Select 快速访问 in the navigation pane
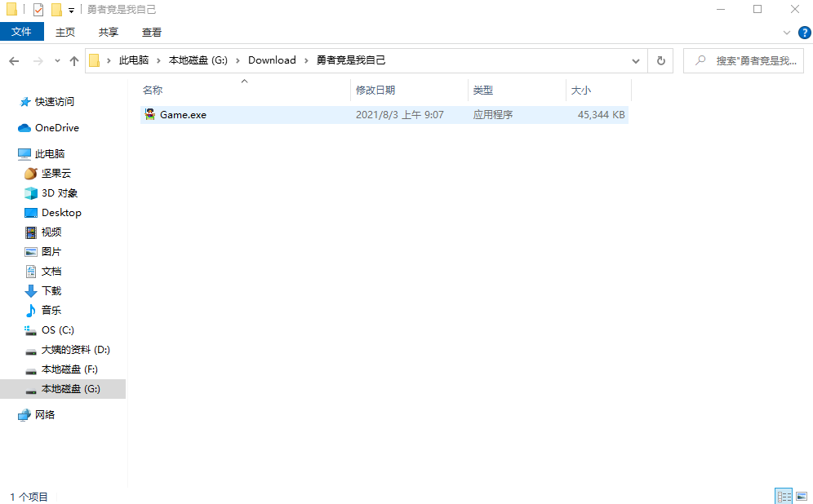This screenshot has width=813, height=504. click(55, 102)
